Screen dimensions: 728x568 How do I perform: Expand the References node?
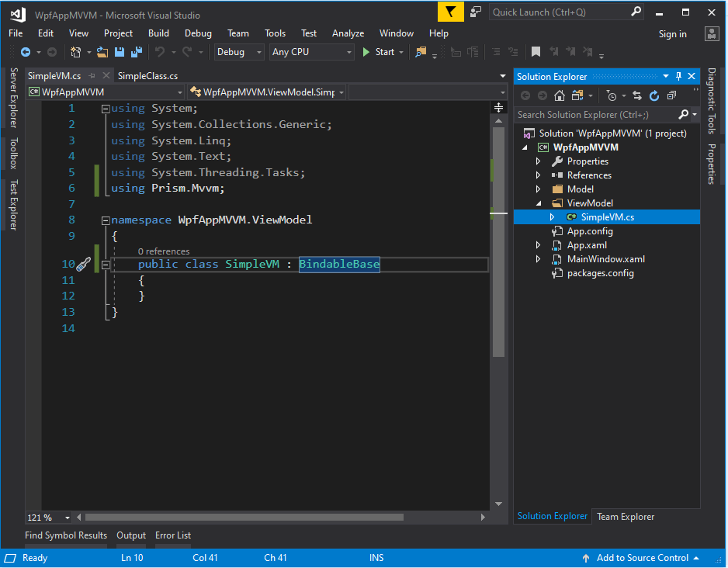(538, 175)
